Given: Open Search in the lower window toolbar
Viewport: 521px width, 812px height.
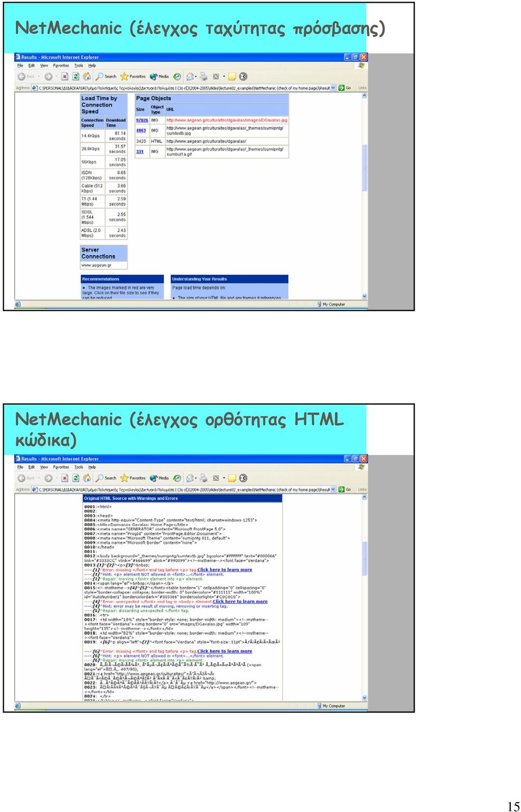Looking at the screenshot, I should coord(106,478).
